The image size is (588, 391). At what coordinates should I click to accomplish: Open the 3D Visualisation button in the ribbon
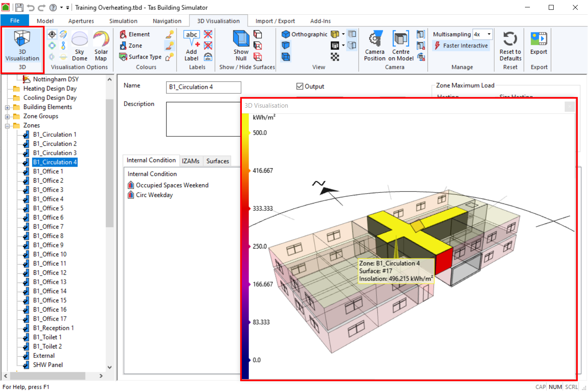point(22,46)
